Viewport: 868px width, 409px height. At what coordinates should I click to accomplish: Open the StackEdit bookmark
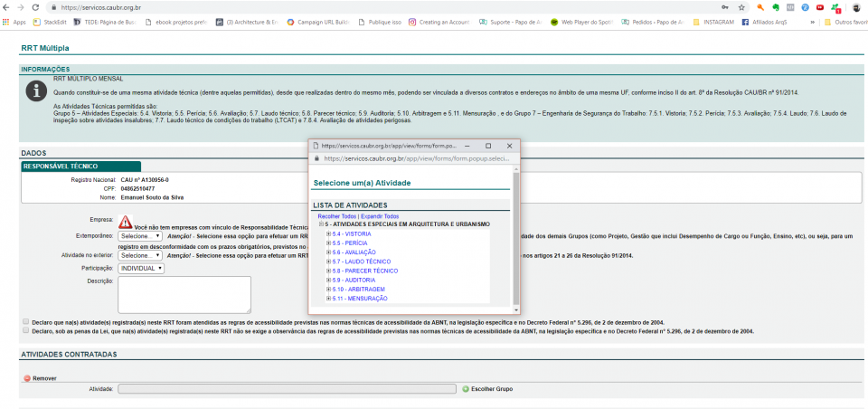(x=50, y=22)
